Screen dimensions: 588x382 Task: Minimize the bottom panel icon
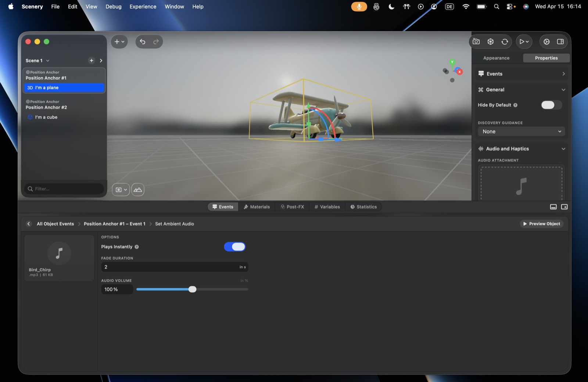coord(553,207)
